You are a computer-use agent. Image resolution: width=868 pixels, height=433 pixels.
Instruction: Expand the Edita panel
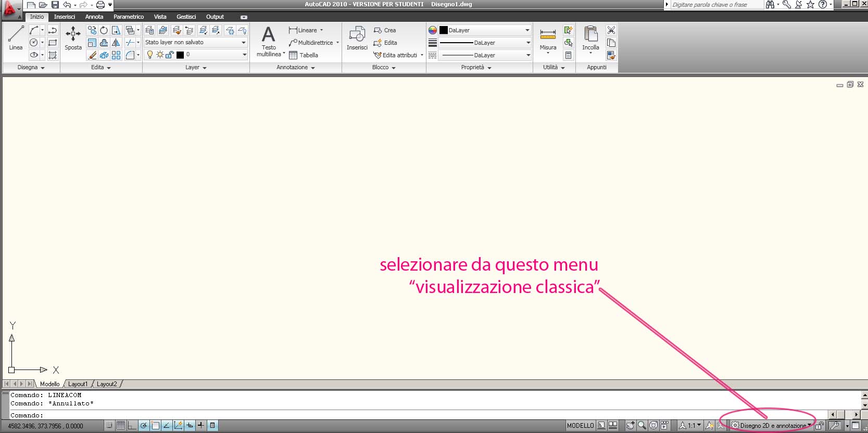(101, 68)
